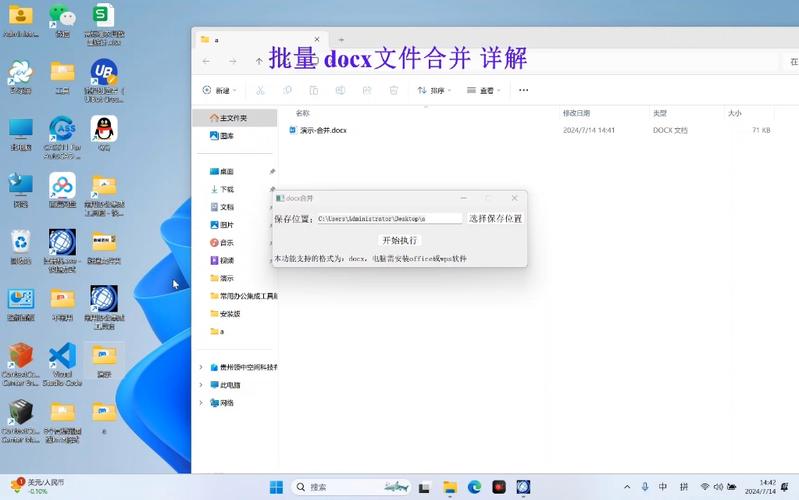This screenshot has height=500, width=799.
Task: Expand the 网络 node in Explorer sidebar
Action: (x=201, y=403)
